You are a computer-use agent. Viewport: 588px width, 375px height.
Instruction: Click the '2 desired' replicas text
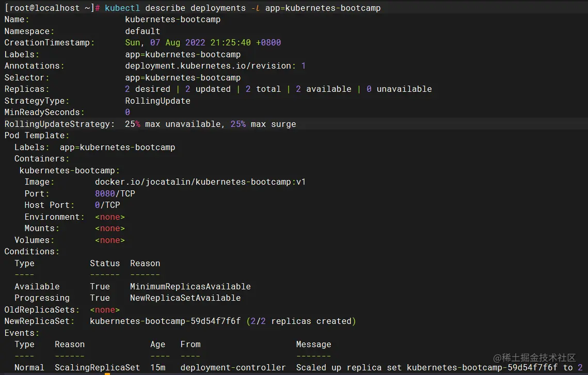click(x=147, y=89)
